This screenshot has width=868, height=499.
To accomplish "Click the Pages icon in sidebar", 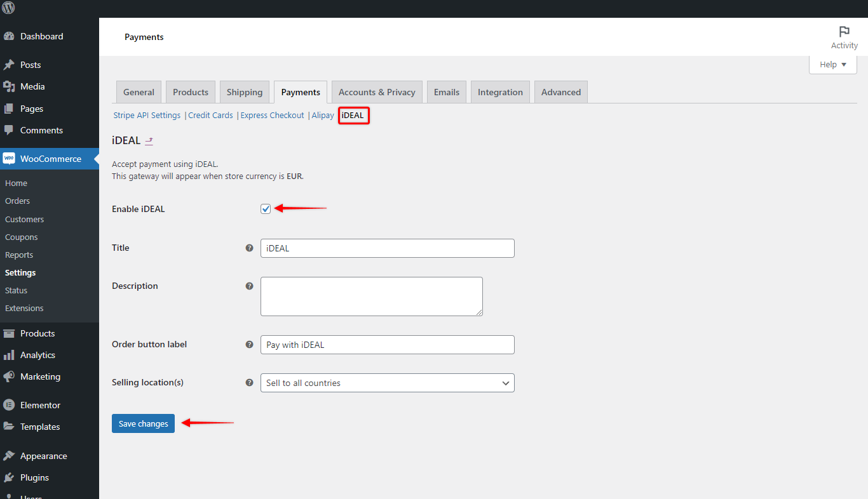I will coord(9,109).
